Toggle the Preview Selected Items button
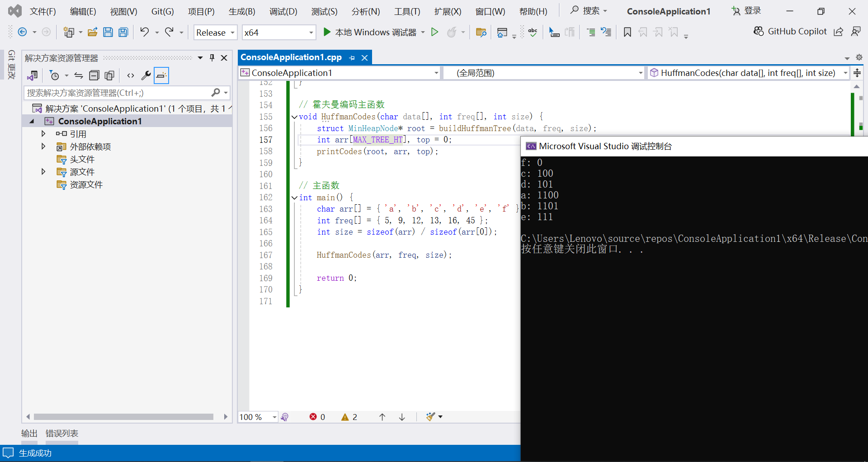This screenshot has height=462, width=868. 161,75
